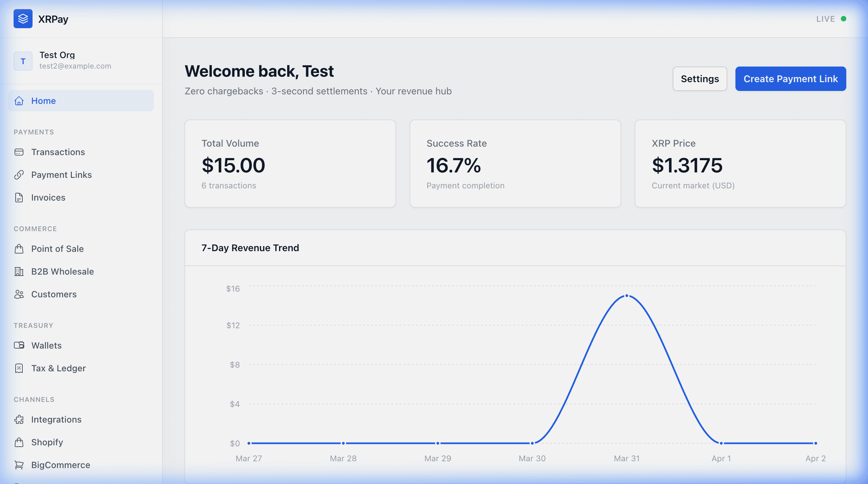
Task: Click the XRPay layered logo icon
Action: click(23, 19)
